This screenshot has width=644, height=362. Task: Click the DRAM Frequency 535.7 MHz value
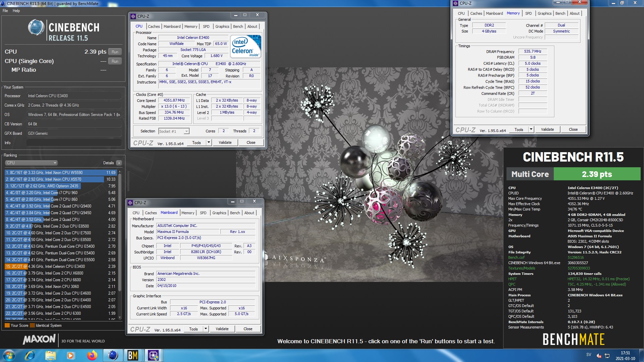pyautogui.click(x=533, y=51)
